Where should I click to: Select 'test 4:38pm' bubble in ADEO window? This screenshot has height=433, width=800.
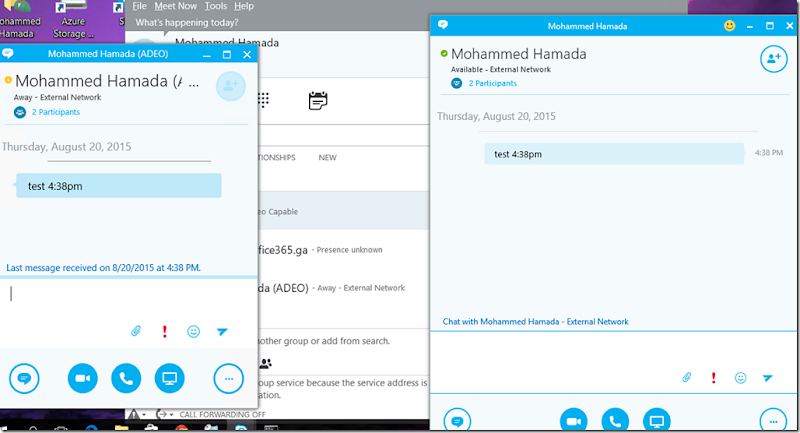point(118,186)
